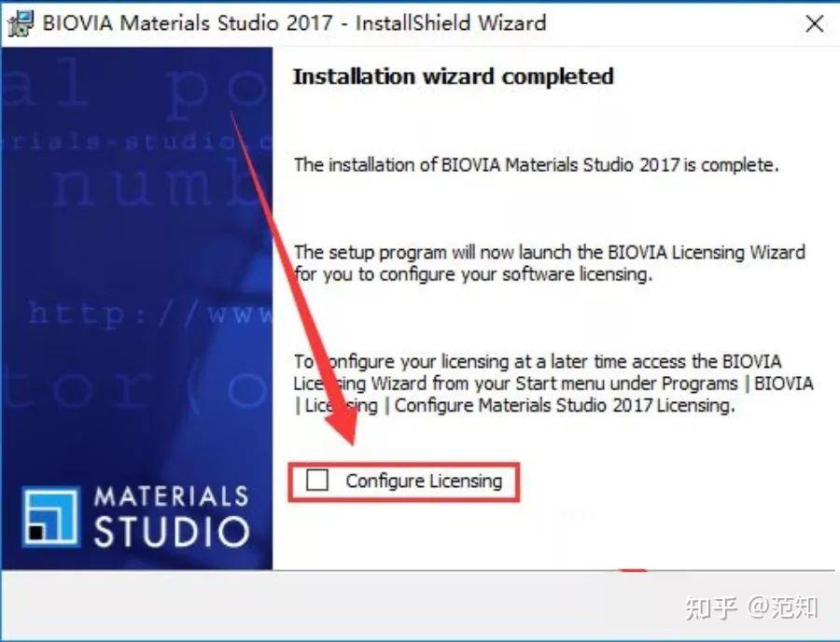Viewport: 840px width, 642px height.
Task: Click the window title BIOVIA Materials Studio 2017
Action: point(188,23)
